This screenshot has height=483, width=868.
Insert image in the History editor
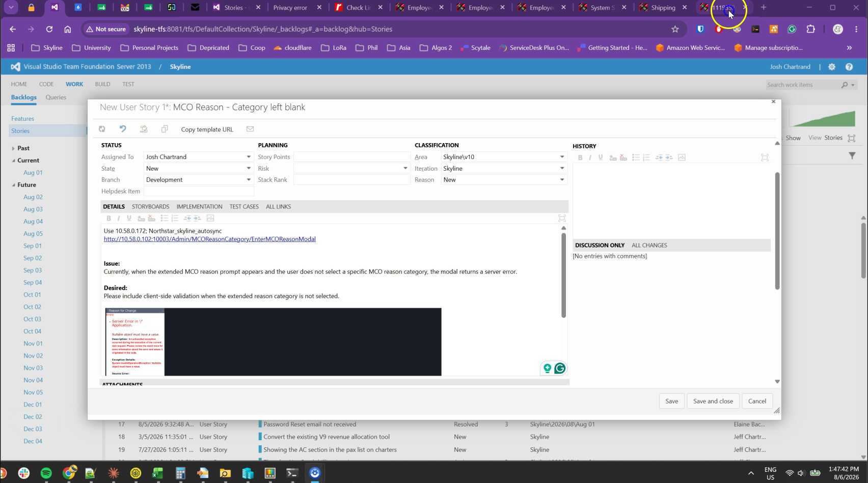[x=682, y=157]
